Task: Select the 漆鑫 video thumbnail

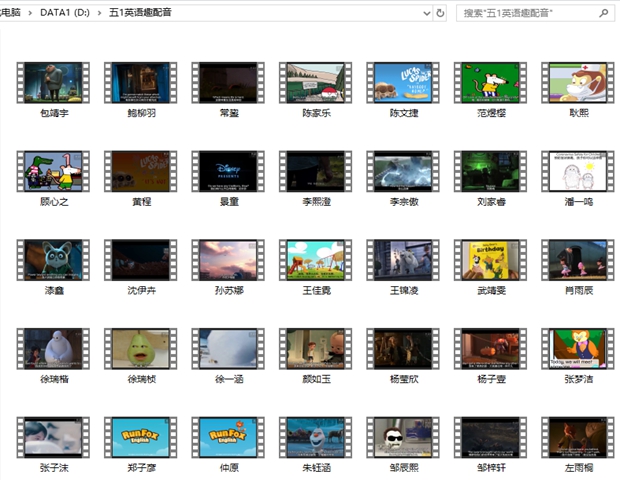Action: tap(53, 260)
